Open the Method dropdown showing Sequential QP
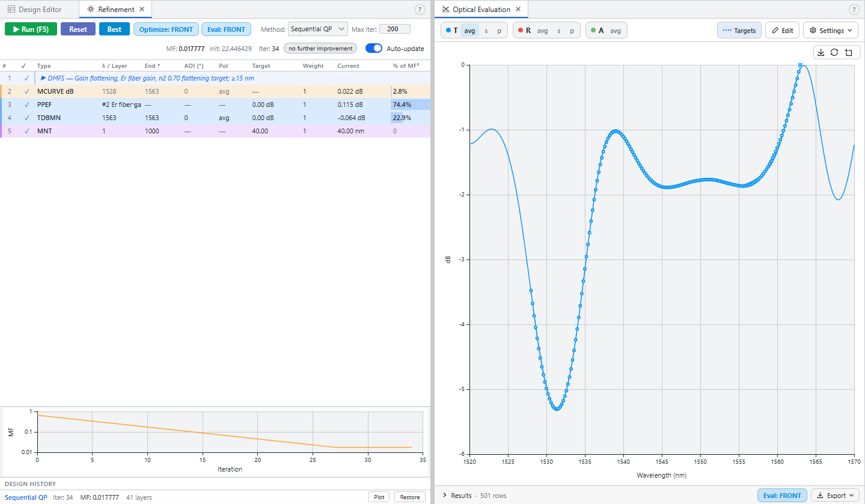865x504 pixels. [x=318, y=29]
